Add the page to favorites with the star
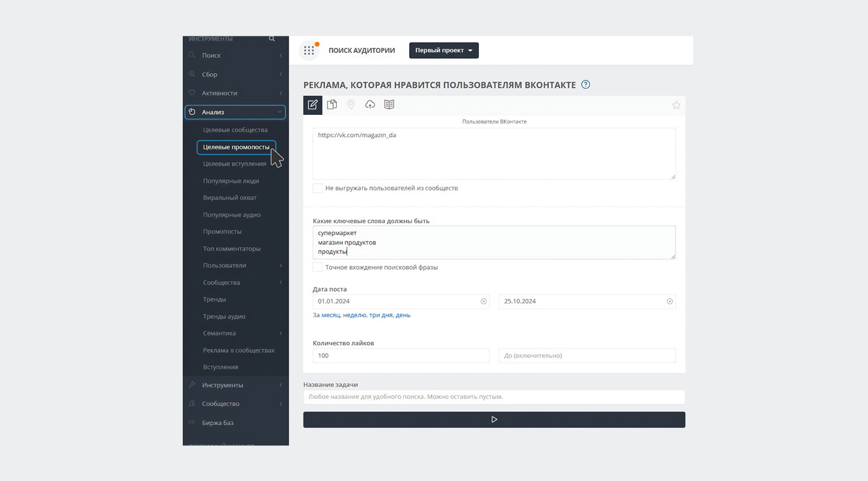 [676, 105]
